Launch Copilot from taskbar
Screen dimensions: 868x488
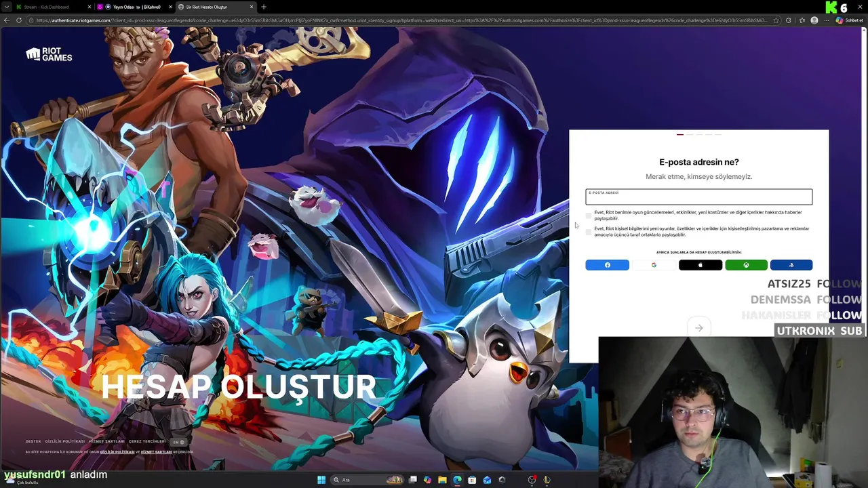(427, 480)
